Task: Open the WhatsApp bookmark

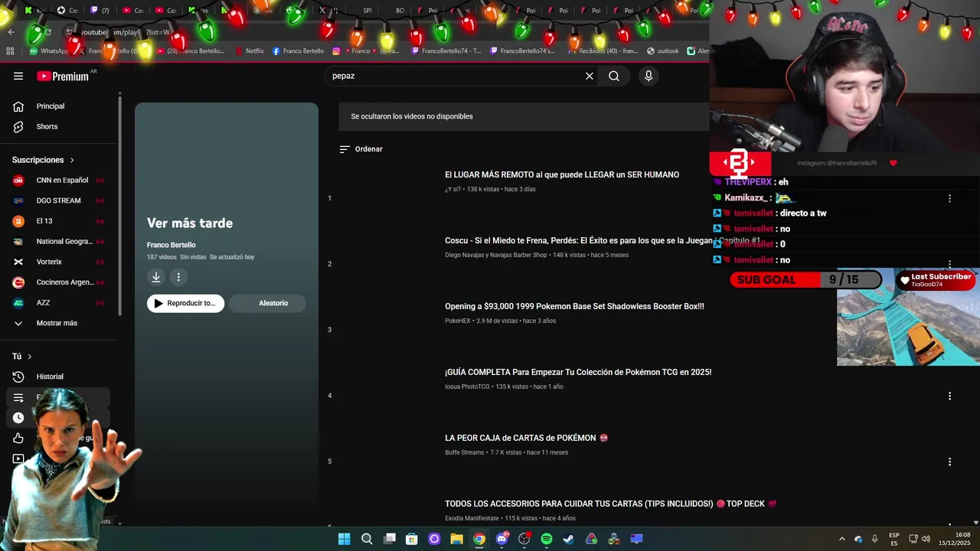Action: (49, 51)
